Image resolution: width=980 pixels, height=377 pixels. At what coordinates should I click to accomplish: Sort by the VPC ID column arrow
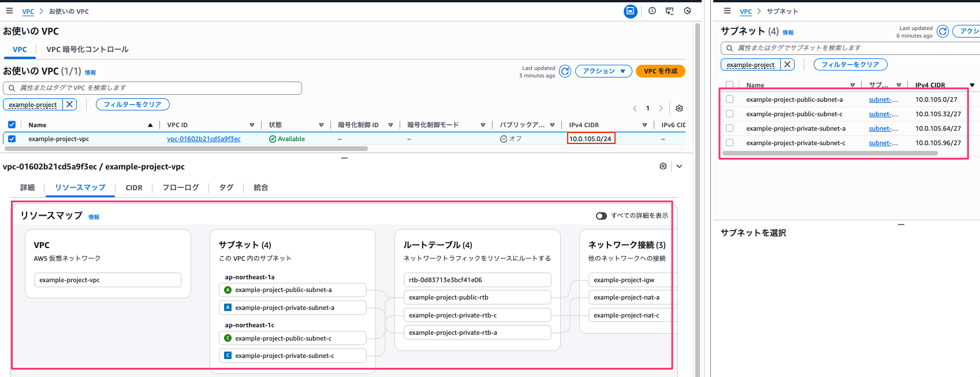pyautogui.click(x=252, y=125)
